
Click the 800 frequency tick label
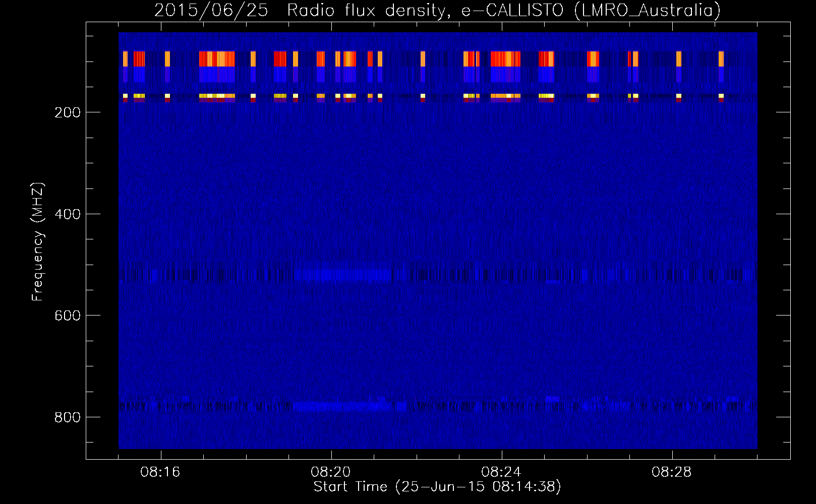click(x=68, y=417)
